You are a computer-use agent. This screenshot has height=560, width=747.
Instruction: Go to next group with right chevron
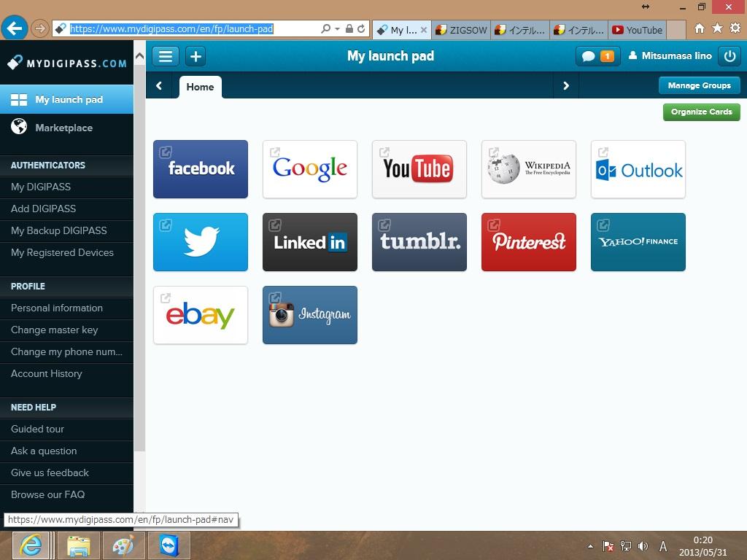(x=566, y=86)
